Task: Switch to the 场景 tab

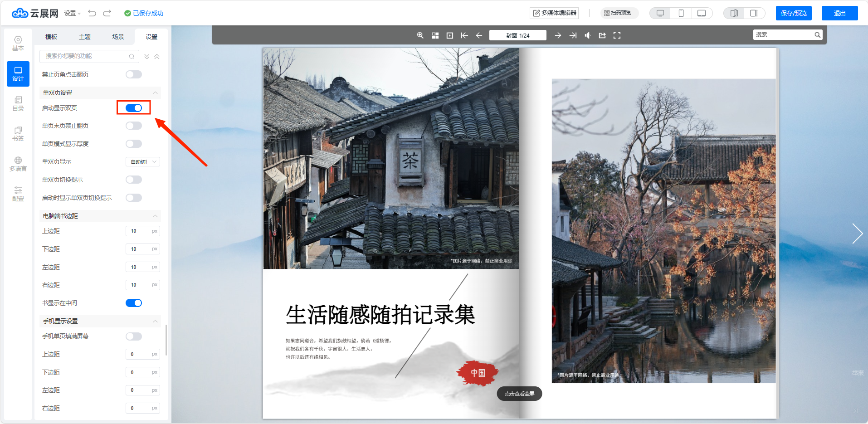Action: coord(118,37)
